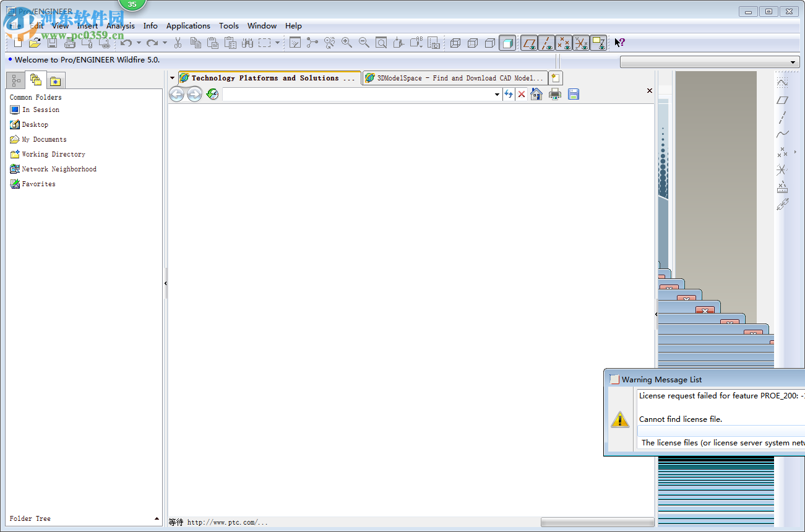The width and height of the screenshot is (805, 532).
Task: Click the browser Print icon
Action: point(555,94)
